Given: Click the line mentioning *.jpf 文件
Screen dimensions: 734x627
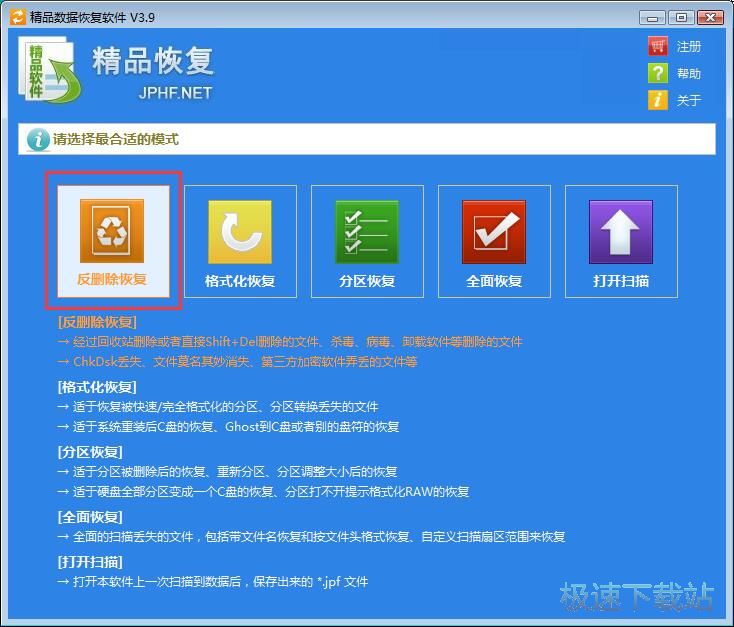Looking at the screenshot, I should (x=213, y=582).
